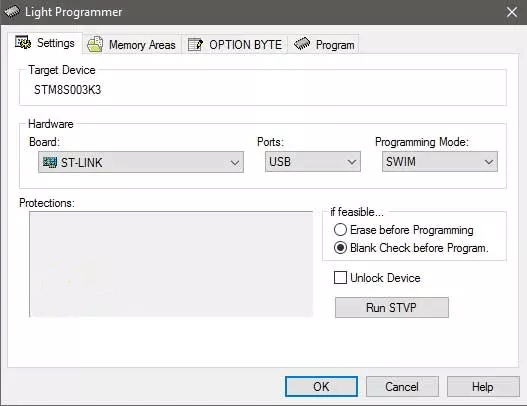Click the STM8S003K3 target device text

point(68,90)
